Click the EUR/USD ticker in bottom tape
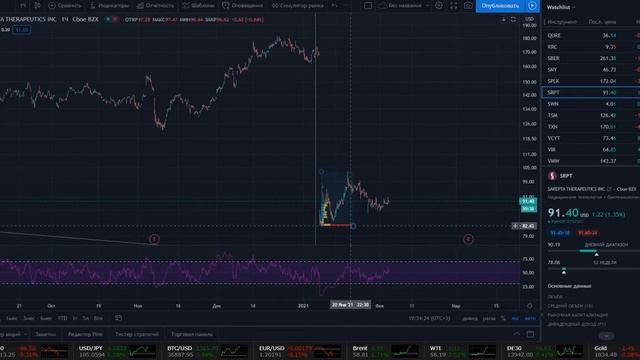This screenshot has width=640, height=360. [300, 351]
